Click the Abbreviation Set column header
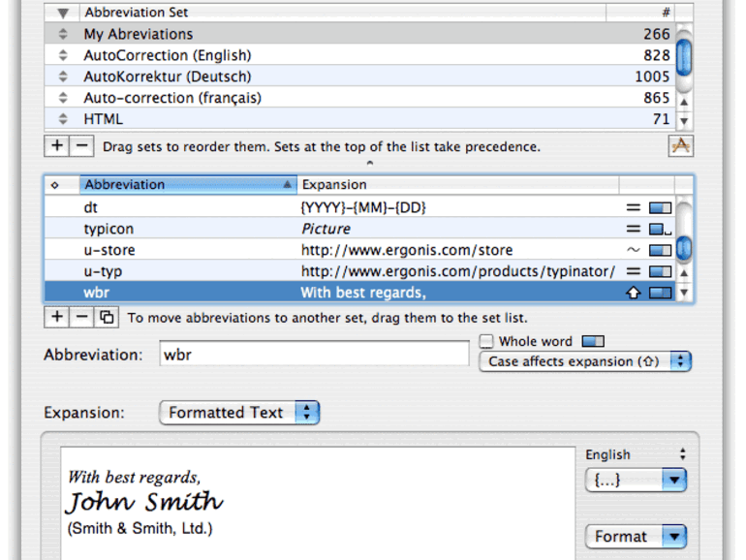This screenshot has width=746, height=560. (343, 13)
